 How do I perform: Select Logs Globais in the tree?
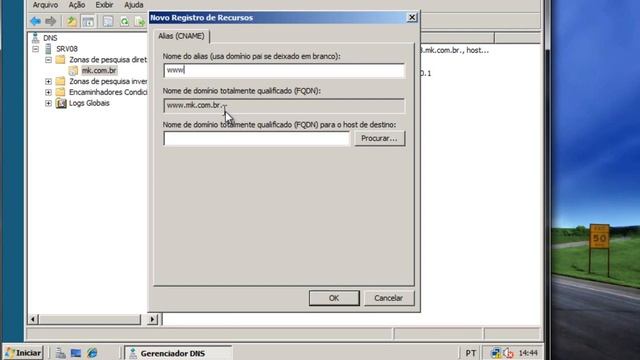(x=89, y=103)
